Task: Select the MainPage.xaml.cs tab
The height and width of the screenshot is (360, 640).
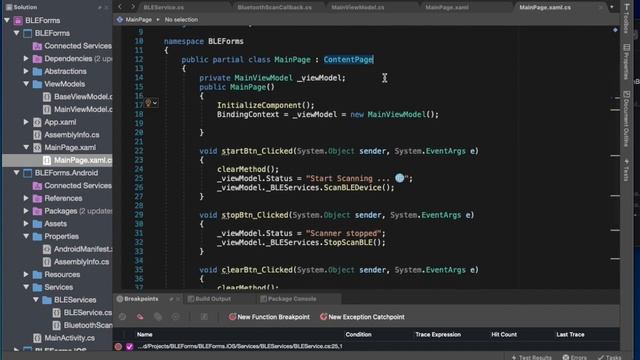Action: 545,7
